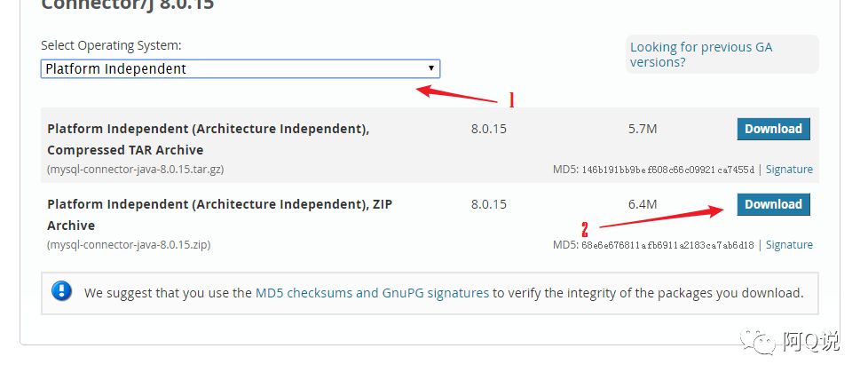The image size is (868, 380).
Task: Open Signature link for tar.gz file
Action: [789, 169]
